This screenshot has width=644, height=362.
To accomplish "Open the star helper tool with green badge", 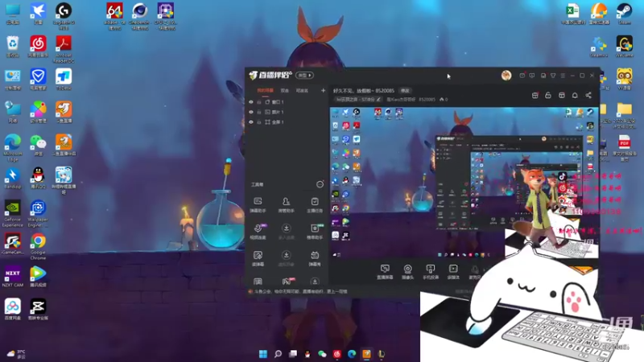I will pos(315,232).
